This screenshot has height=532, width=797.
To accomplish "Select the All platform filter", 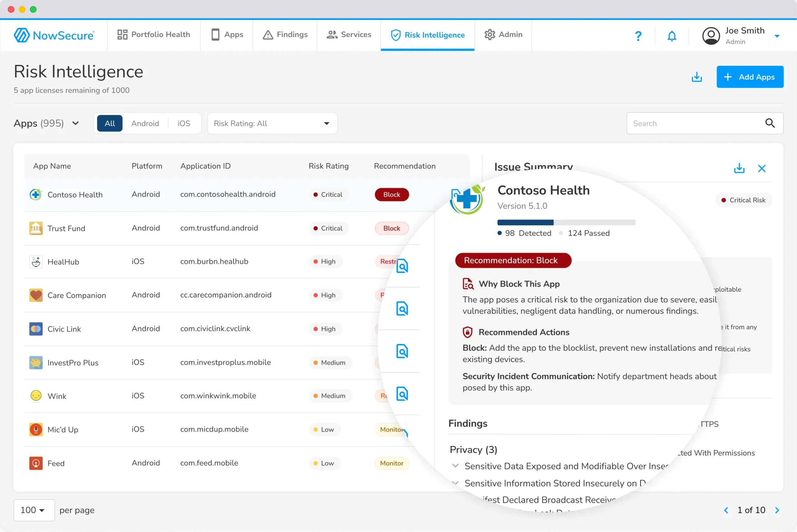I will coord(110,123).
